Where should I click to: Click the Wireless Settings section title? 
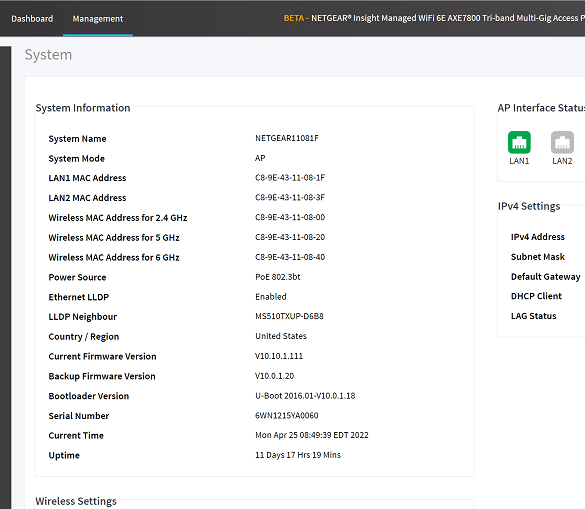point(76,501)
